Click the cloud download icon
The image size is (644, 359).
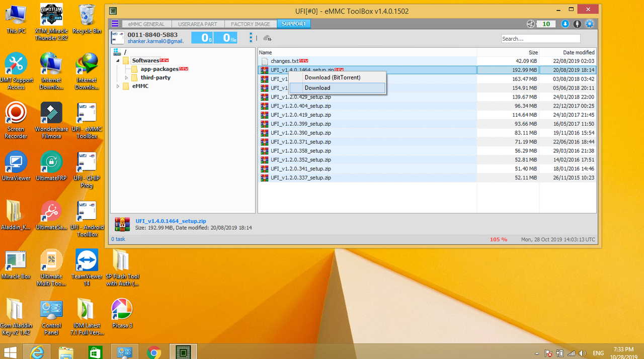tap(268, 38)
